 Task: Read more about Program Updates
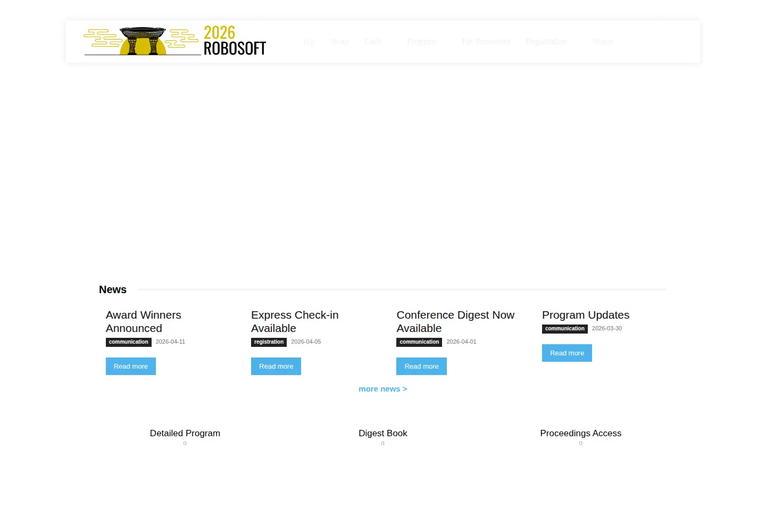(567, 353)
